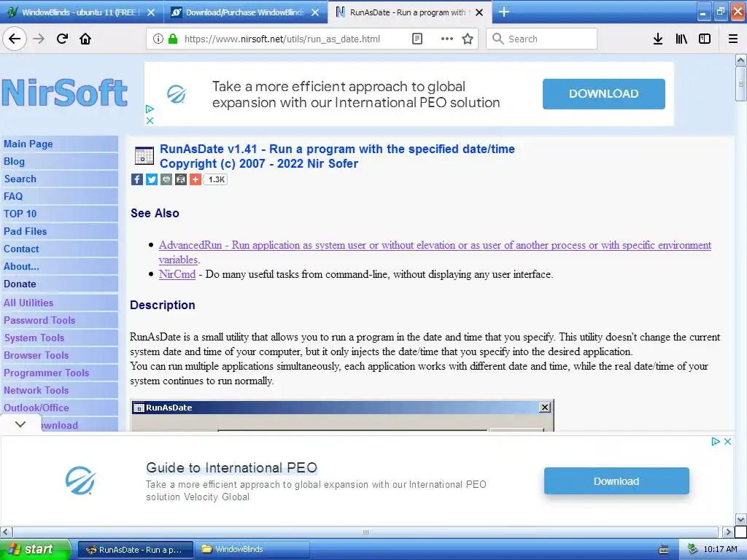Dismiss the top banner ad X
Image resolution: width=747 pixels, height=560 pixels.
pyautogui.click(x=150, y=120)
